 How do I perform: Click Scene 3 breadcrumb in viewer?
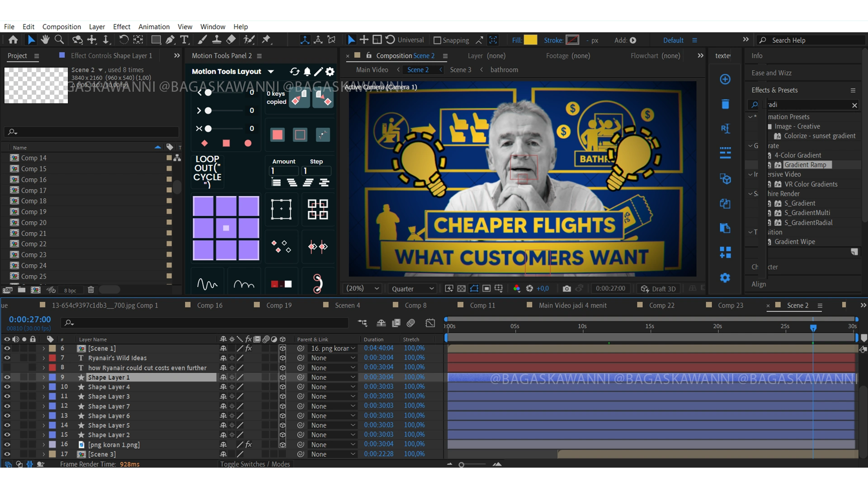(460, 70)
